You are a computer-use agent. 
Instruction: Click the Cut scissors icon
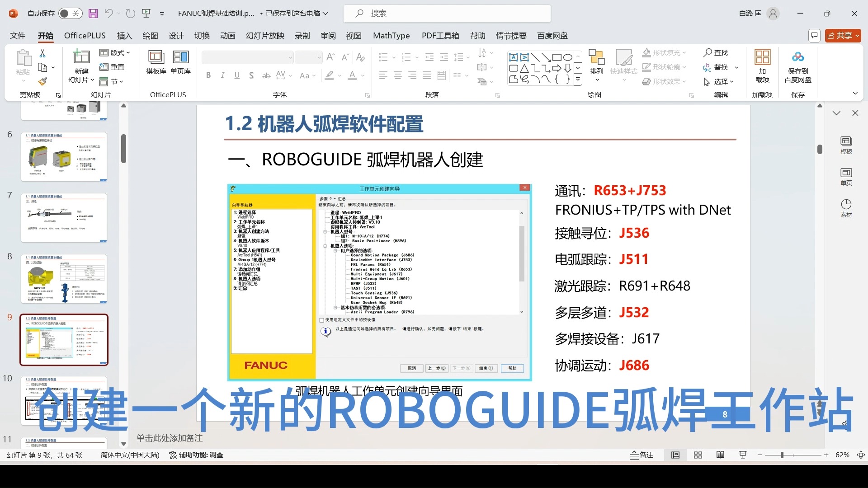point(42,53)
